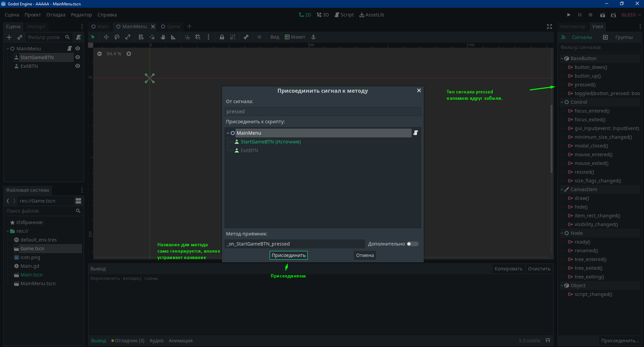Play the current scene with clapper icon
The image size is (644, 347).
point(603,15)
